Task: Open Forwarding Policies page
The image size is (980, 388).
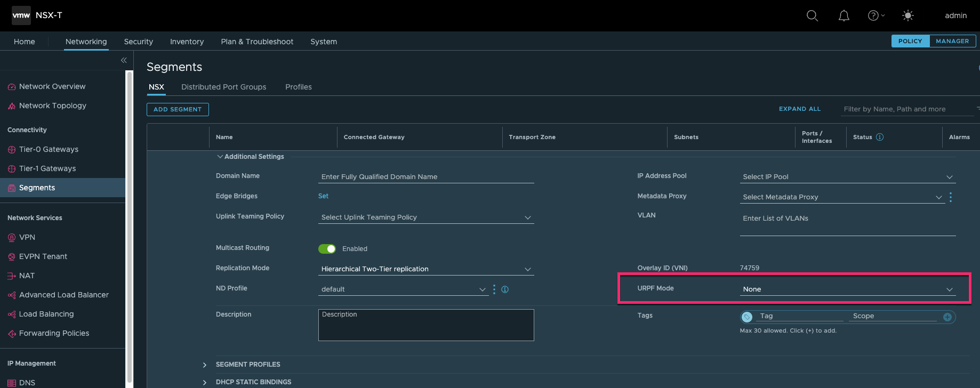Action: pyautogui.click(x=54, y=334)
